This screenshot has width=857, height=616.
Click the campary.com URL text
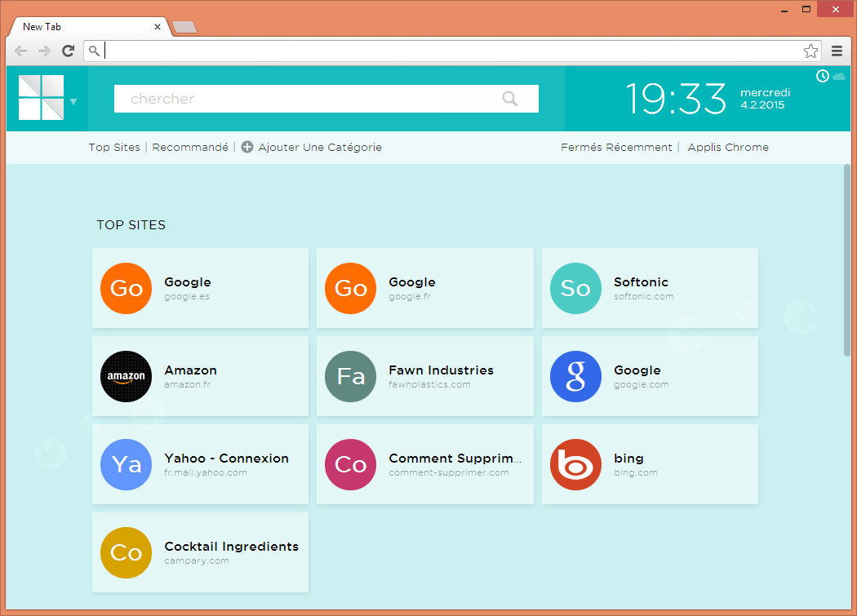pyautogui.click(x=197, y=561)
